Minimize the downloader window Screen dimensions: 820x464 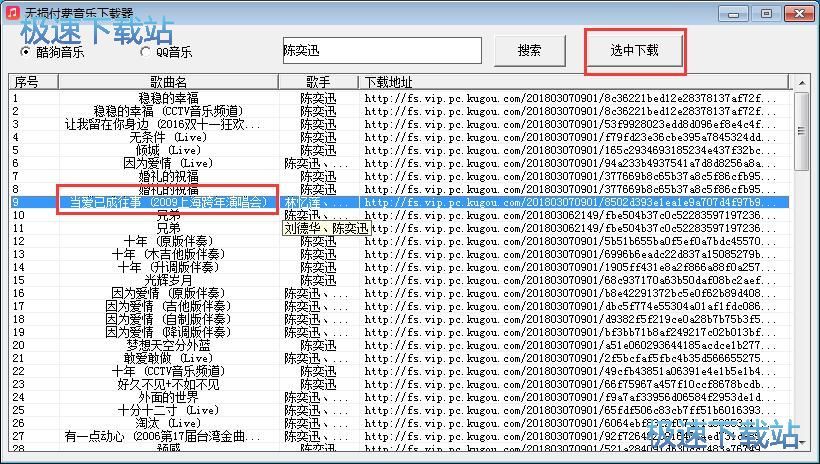pos(733,13)
